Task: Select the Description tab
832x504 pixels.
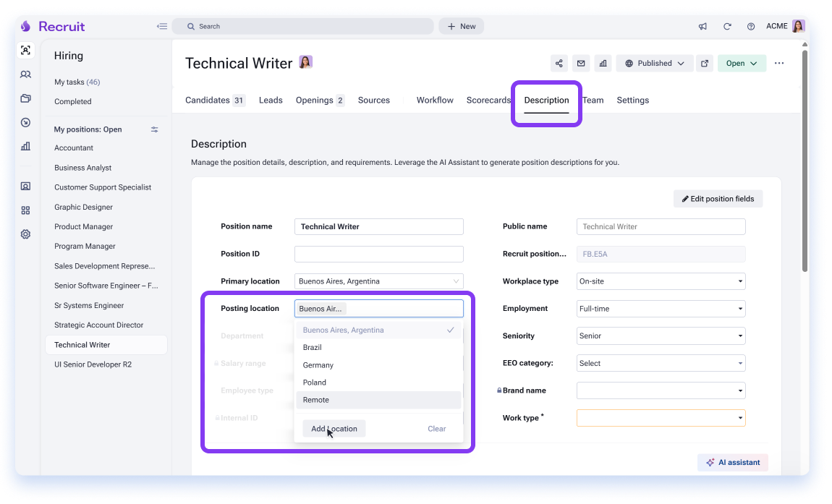Action: point(546,101)
